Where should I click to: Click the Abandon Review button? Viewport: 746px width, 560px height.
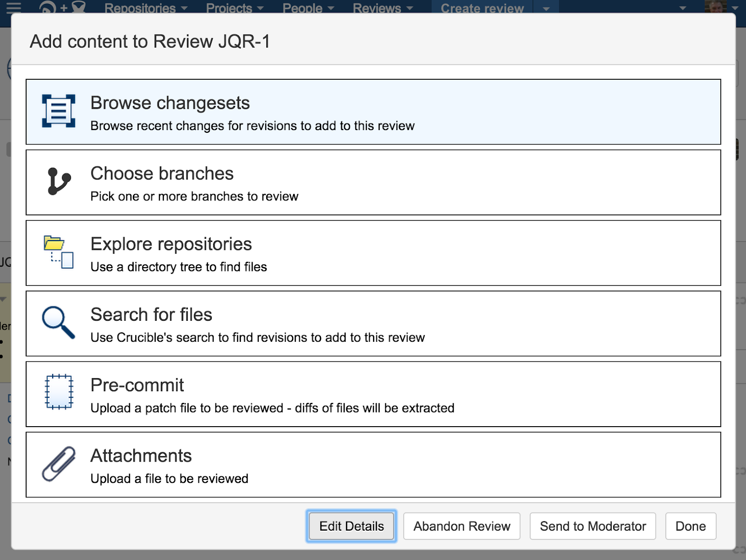(x=462, y=526)
